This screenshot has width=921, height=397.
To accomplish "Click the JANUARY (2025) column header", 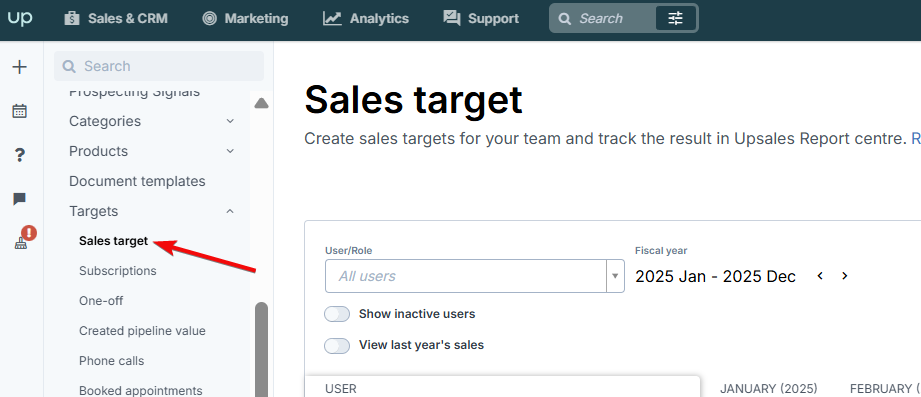I will click(x=769, y=389).
